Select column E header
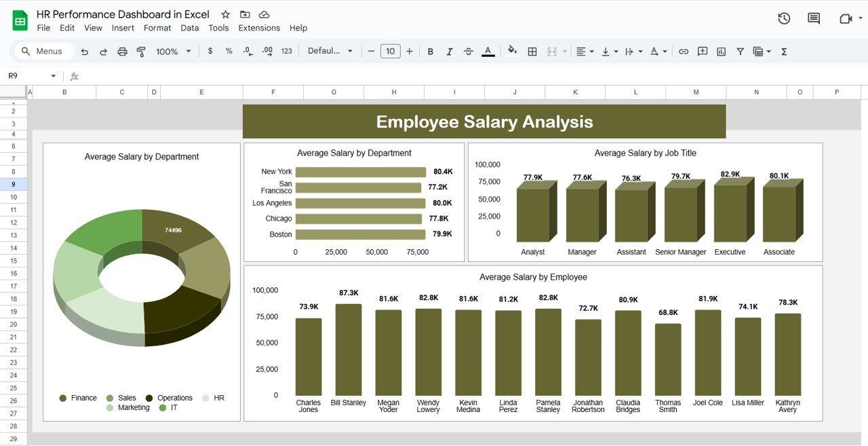The height and width of the screenshot is (446, 868). 201,92
